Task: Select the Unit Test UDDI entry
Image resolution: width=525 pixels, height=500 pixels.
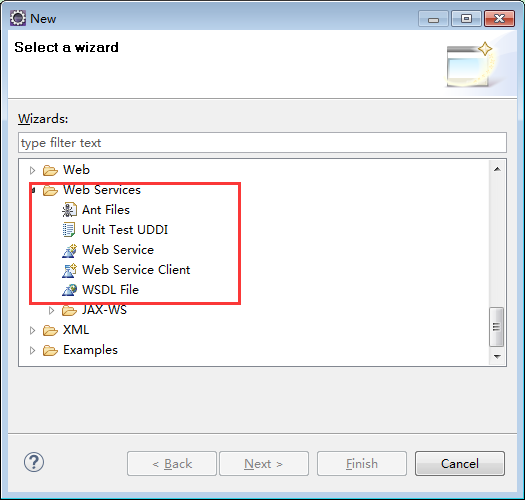Action: [x=125, y=230]
